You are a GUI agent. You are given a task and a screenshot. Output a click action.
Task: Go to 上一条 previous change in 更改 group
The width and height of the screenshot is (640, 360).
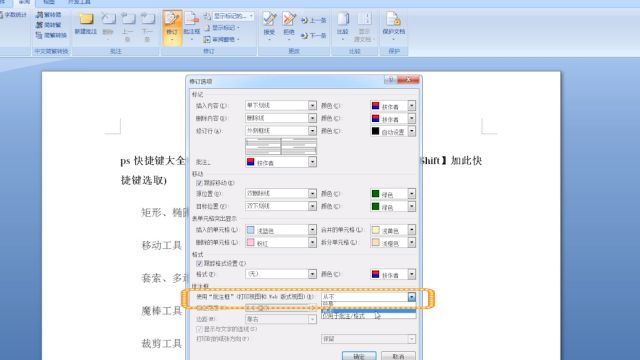coord(314,20)
